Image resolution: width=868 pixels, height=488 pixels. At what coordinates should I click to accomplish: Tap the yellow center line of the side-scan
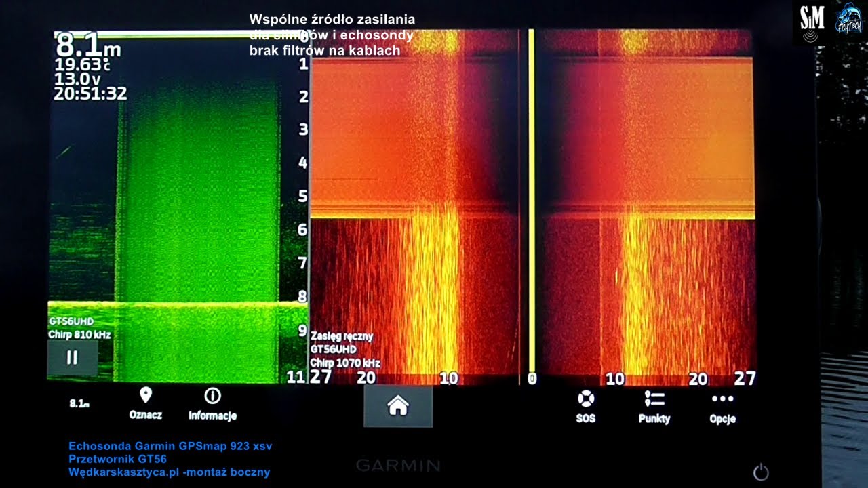point(531,200)
